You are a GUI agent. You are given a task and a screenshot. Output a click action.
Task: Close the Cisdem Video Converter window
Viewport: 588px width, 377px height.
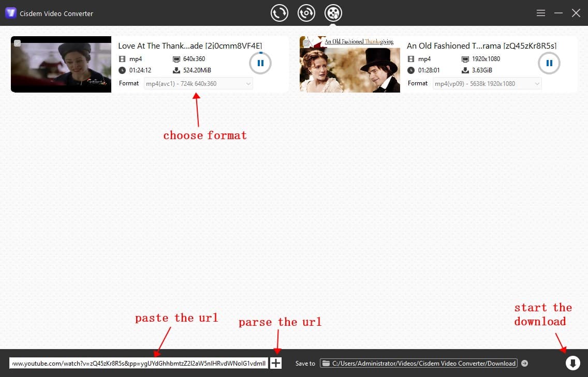[x=576, y=13]
